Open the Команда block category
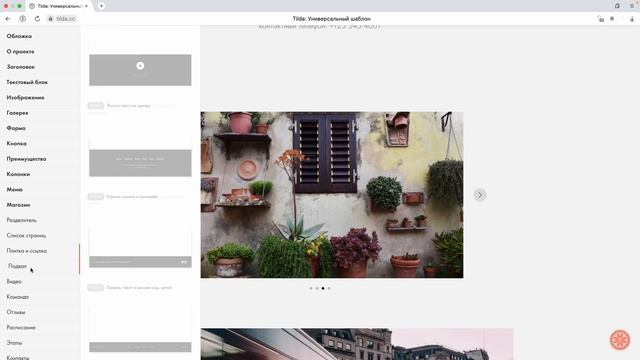This screenshot has height=360, width=640. tap(18, 297)
